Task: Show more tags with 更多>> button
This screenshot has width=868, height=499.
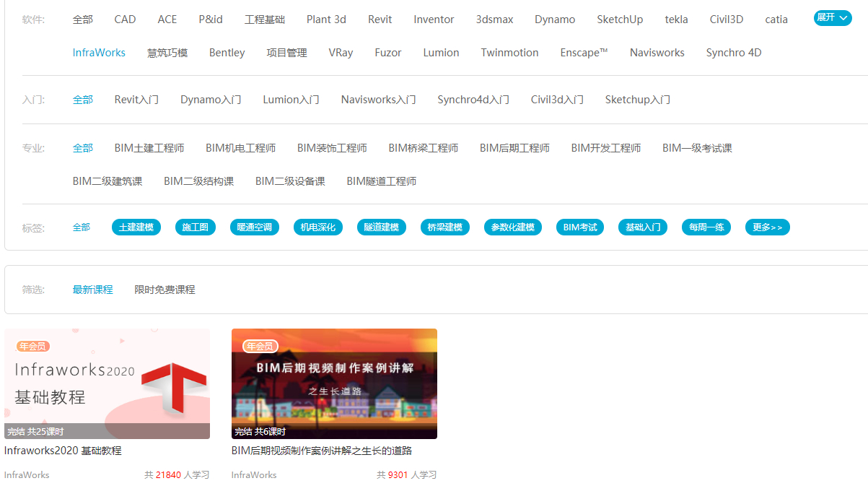Action: pyautogui.click(x=768, y=227)
